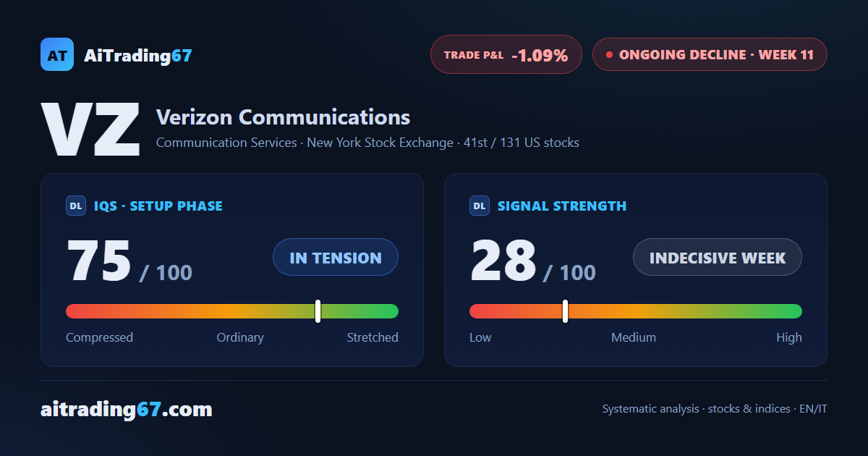Select the Trade P&L -1.09% badge
This screenshot has width=868, height=456.
(x=506, y=54)
